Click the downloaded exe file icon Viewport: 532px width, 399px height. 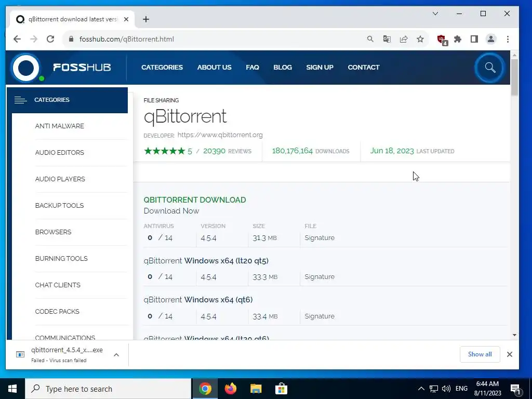20,354
